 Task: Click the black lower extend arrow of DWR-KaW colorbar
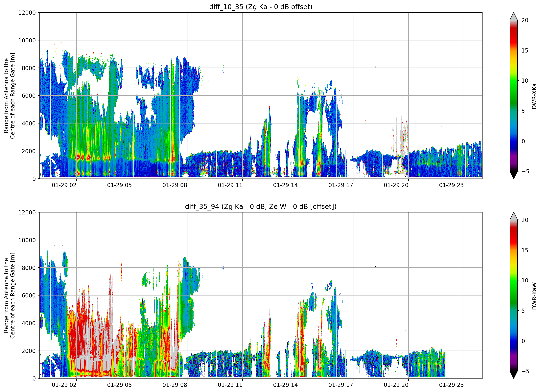(514, 375)
